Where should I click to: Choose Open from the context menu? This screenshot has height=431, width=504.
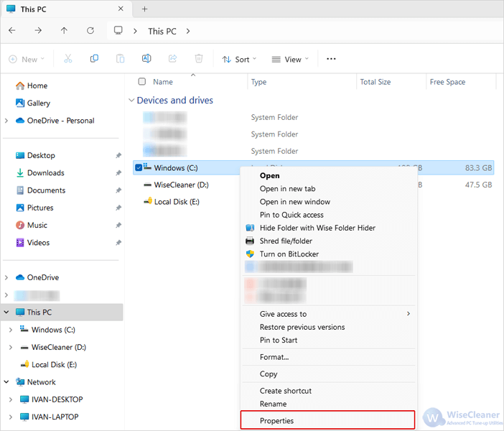pos(270,175)
